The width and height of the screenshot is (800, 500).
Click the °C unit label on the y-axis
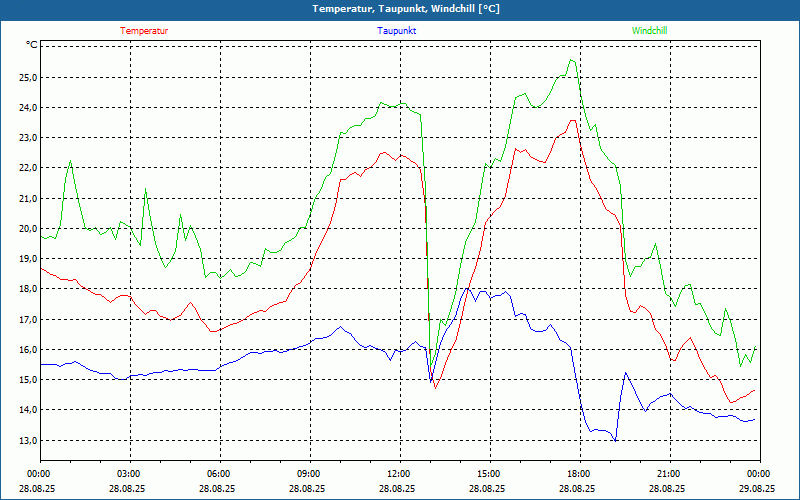coord(31,46)
